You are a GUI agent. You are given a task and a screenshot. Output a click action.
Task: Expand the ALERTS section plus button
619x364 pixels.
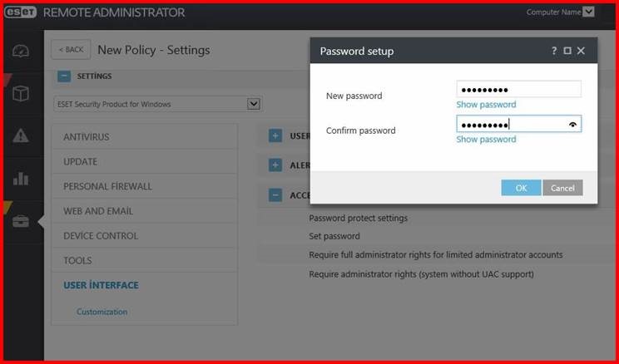275,165
